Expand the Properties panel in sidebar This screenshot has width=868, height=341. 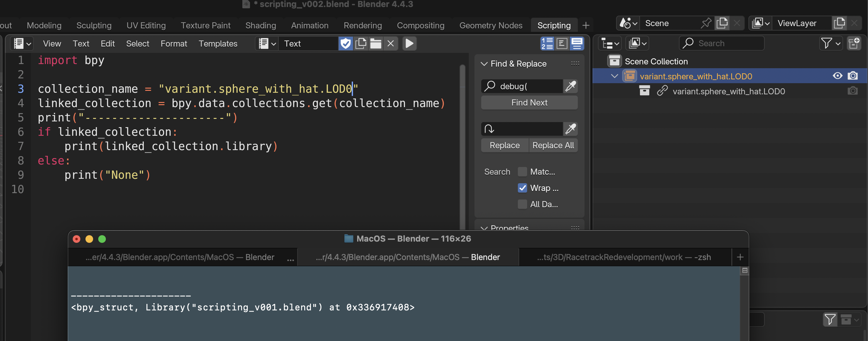[484, 228]
